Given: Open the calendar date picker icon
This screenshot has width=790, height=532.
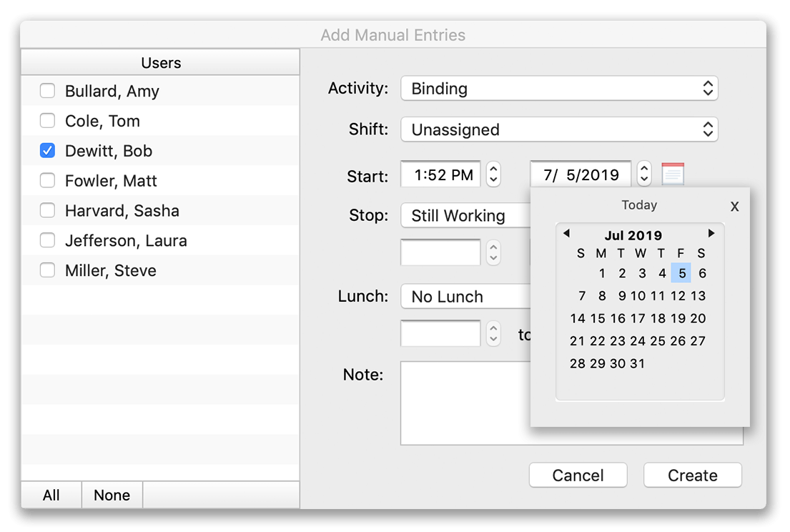Looking at the screenshot, I should tap(672, 173).
